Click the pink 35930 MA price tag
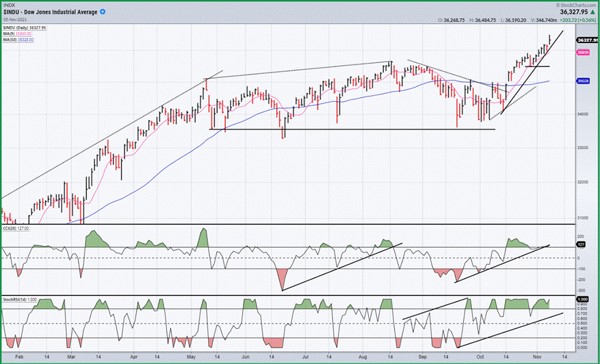Viewport: 600px width, 364px height. click(x=583, y=53)
